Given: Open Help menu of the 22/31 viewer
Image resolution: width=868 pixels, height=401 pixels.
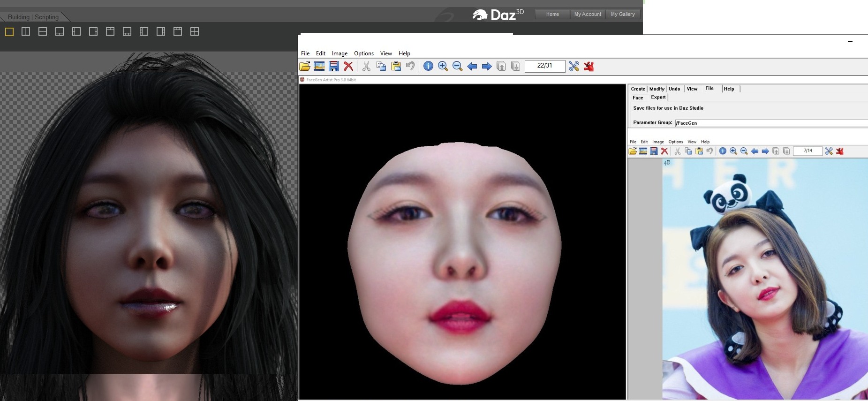Looking at the screenshot, I should [404, 53].
